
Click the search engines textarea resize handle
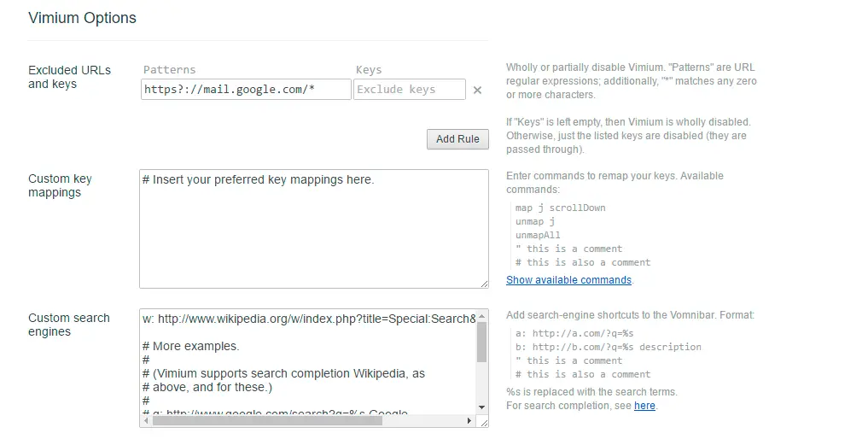pos(484,422)
